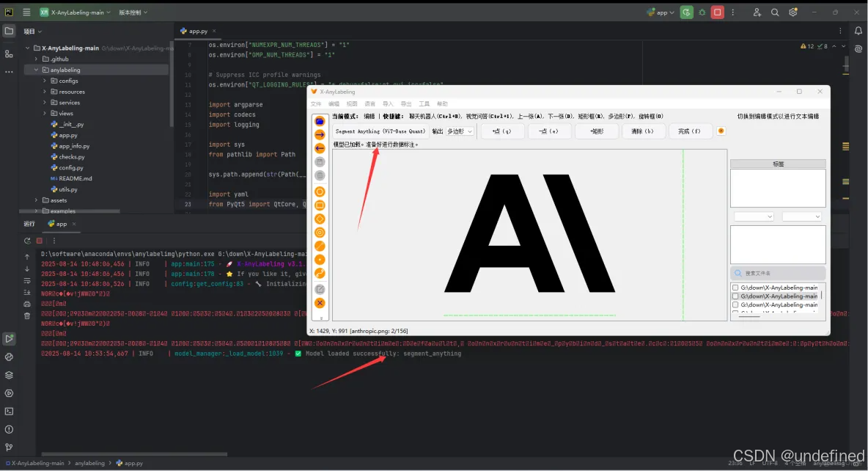Select the next-image arrow icon
The height and width of the screenshot is (471, 868).
coord(320,134)
